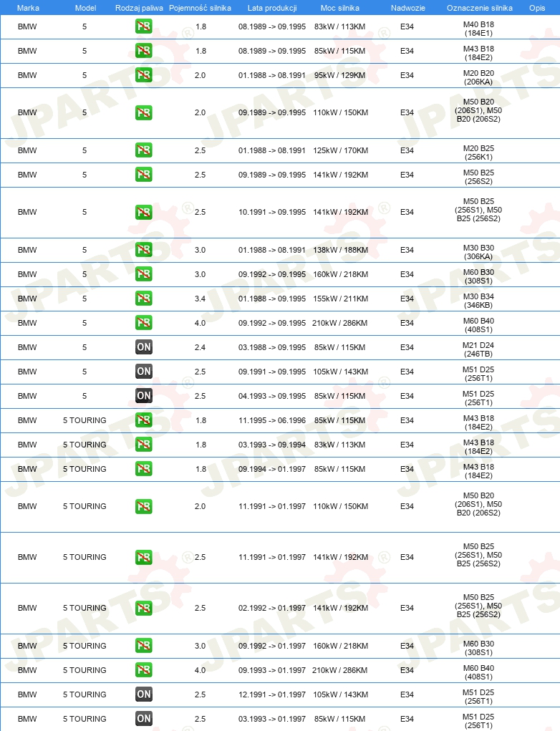Select the petrol icon in the M30 B34 (346KB) row
This screenshot has height=731, width=560.
pyautogui.click(x=144, y=299)
